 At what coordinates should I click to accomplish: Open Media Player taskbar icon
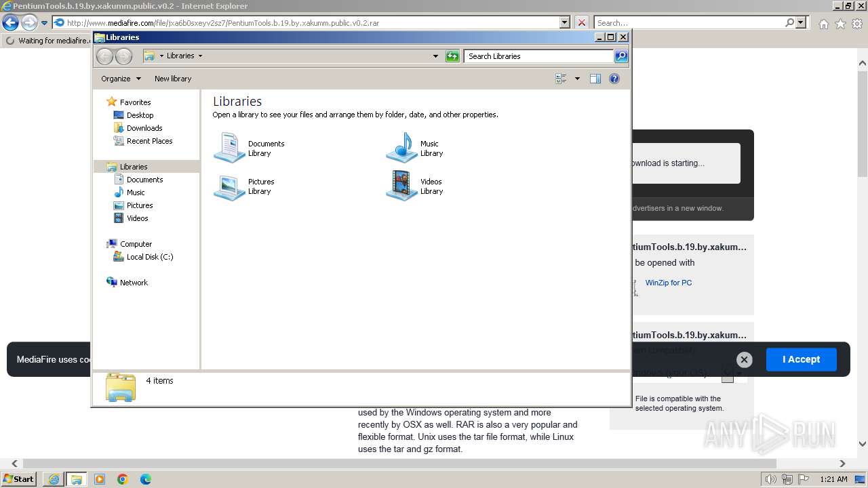(100, 479)
